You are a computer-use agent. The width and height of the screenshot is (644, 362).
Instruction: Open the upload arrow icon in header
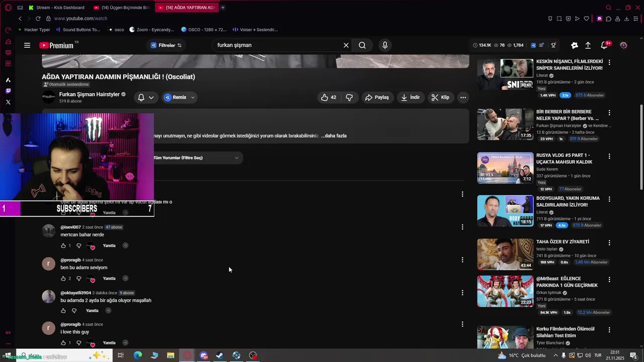pos(588,45)
